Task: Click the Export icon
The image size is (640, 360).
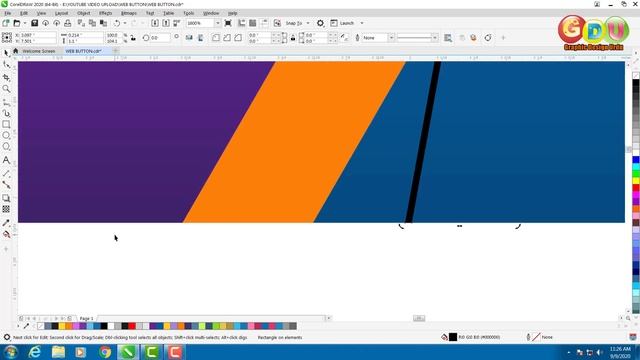Action: pos(166,23)
